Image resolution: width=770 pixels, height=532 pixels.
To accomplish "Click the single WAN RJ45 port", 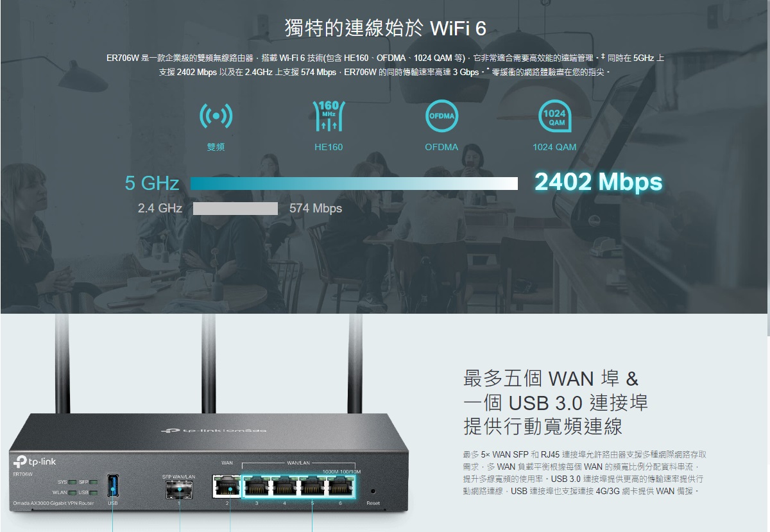I will (227, 486).
